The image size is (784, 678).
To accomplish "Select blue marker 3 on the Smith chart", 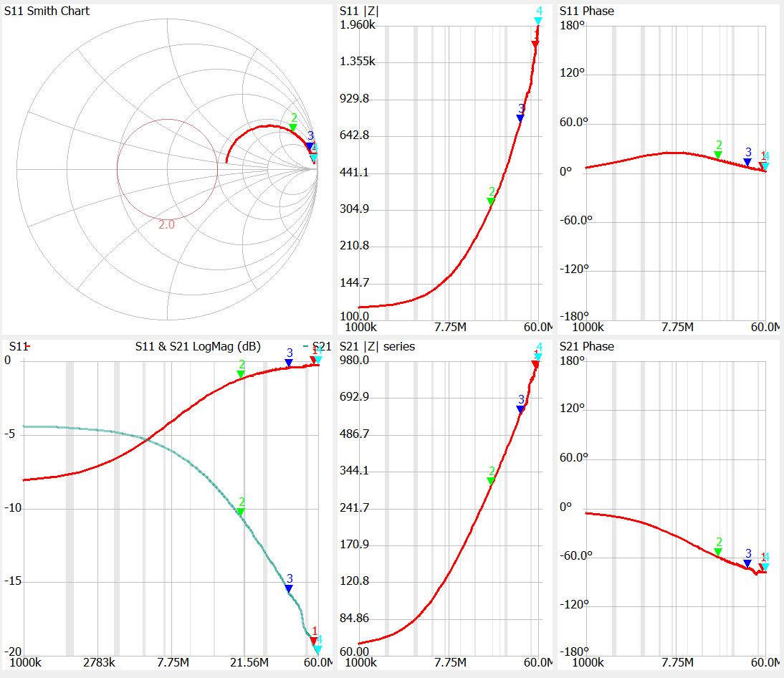I will coord(310,145).
